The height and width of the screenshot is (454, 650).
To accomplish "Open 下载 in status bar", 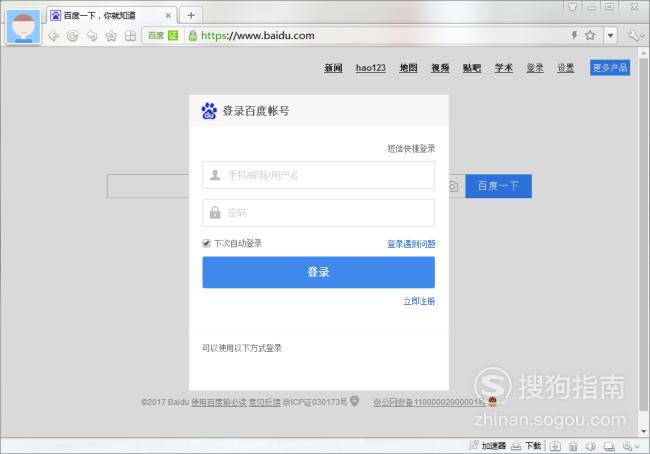I will (x=526, y=446).
